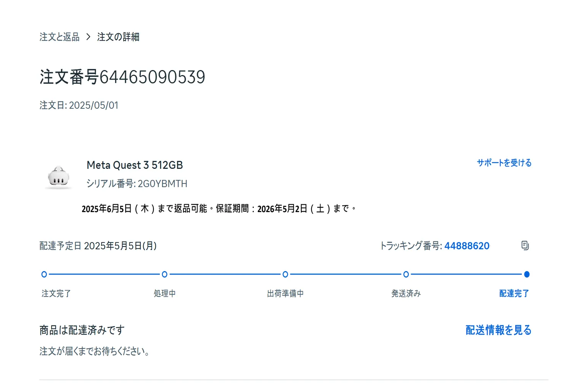The width and height of the screenshot is (588, 392).
Task: Click the order number 64465090539 heading
Action: tap(122, 77)
